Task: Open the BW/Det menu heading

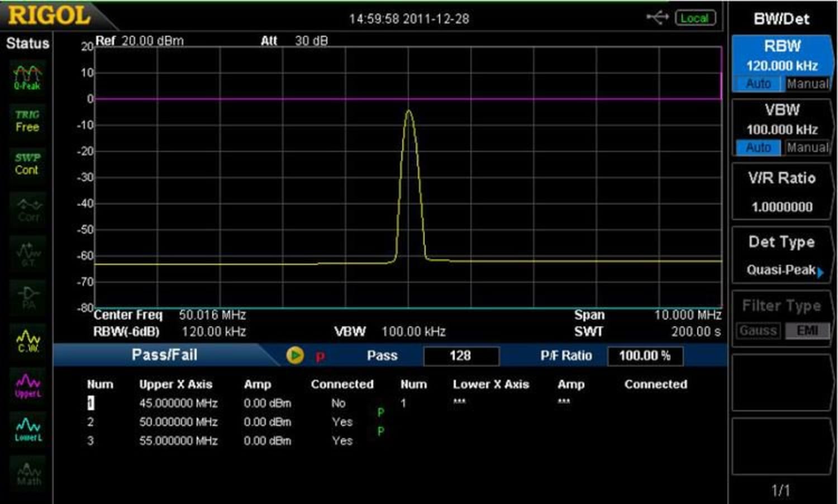Action: [780, 18]
